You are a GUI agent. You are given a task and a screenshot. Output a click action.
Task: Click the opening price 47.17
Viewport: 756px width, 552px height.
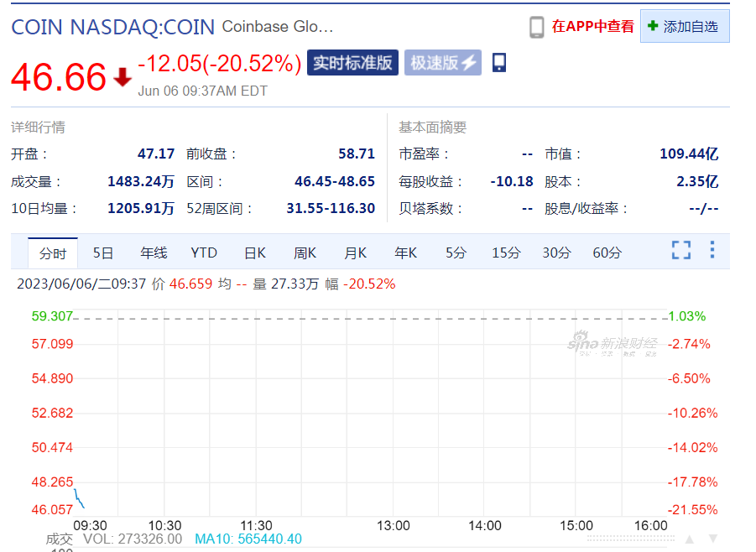(156, 154)
